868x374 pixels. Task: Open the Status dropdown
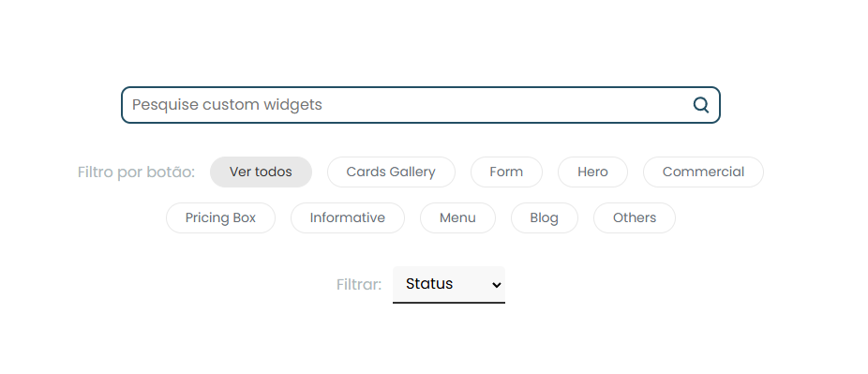pyautogui.click(x=449, y=284)
